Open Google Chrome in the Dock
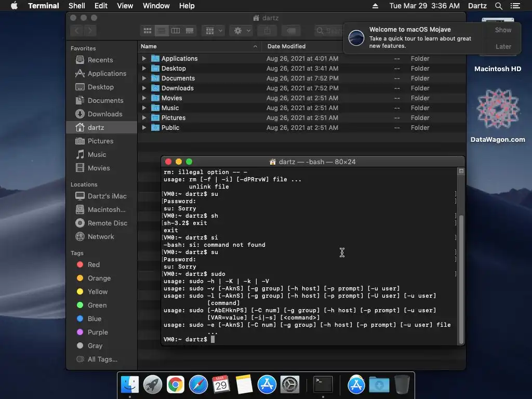This screenshot has height=399, width=532. pyautogui.click(x=176, y=385)
